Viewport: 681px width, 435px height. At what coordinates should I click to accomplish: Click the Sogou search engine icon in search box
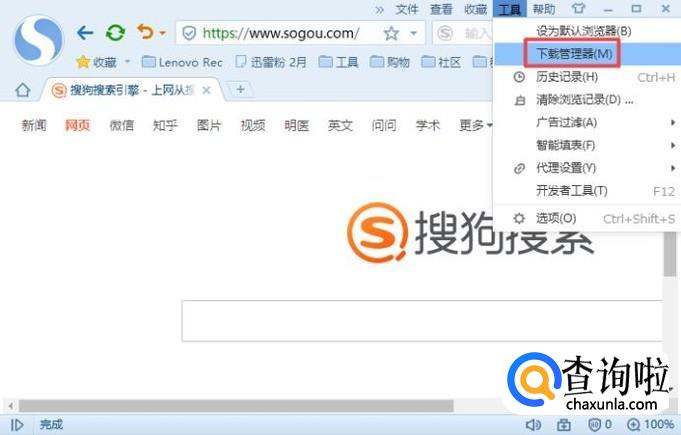tap(445, 33)
